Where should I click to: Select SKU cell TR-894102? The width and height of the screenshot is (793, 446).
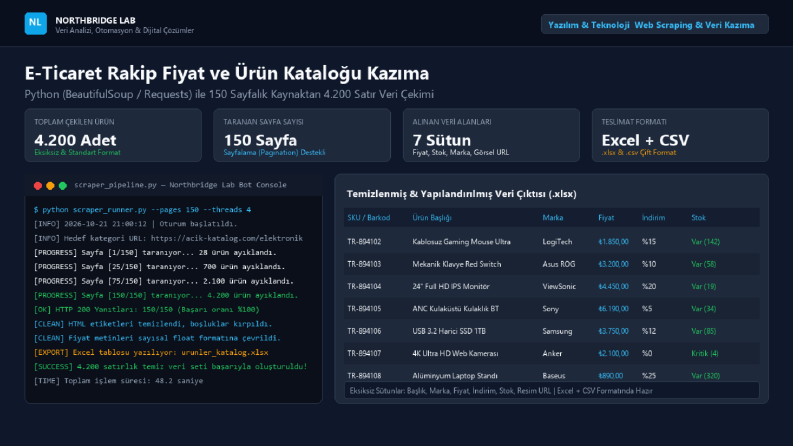click(364, 242)
